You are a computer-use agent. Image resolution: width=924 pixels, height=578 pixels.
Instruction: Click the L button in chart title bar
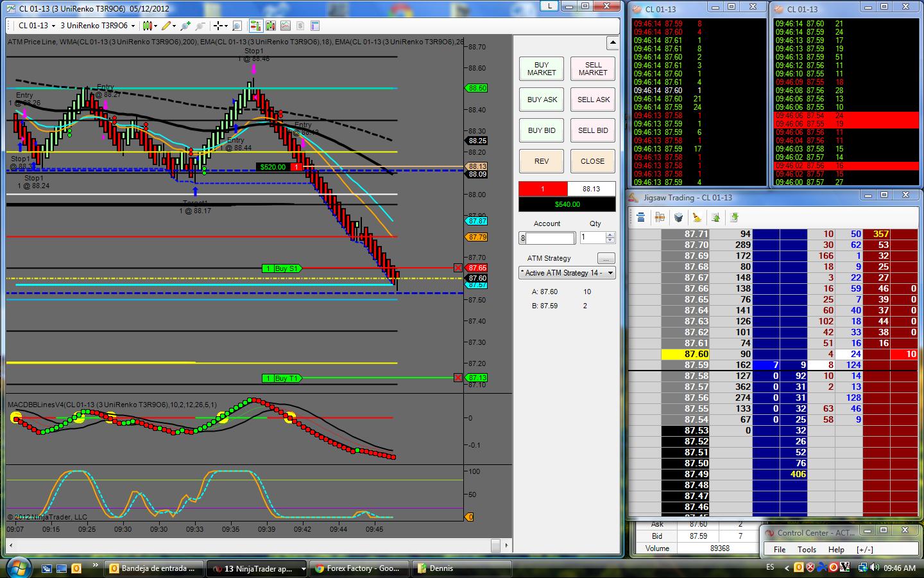click(549, 6)
